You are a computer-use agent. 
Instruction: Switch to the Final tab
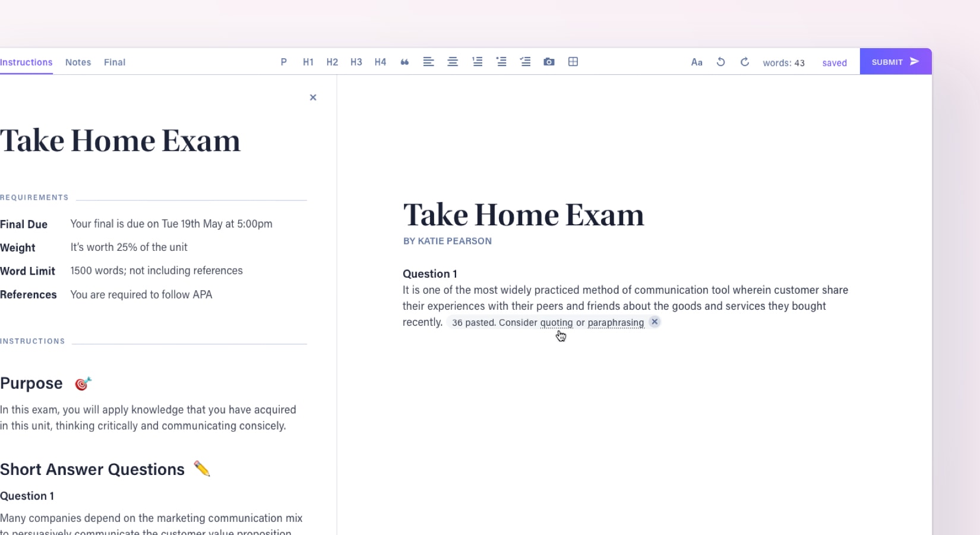pyautogui.click(x=115, y=62)
